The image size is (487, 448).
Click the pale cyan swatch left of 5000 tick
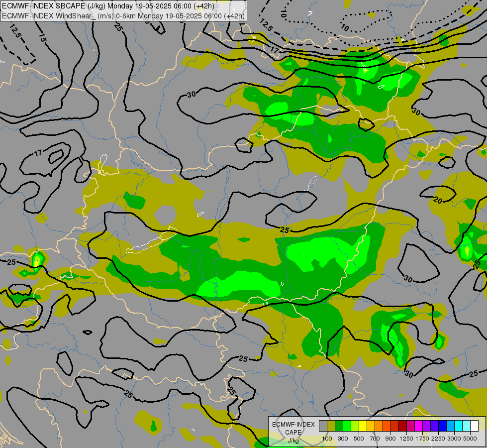pos(466,426)
